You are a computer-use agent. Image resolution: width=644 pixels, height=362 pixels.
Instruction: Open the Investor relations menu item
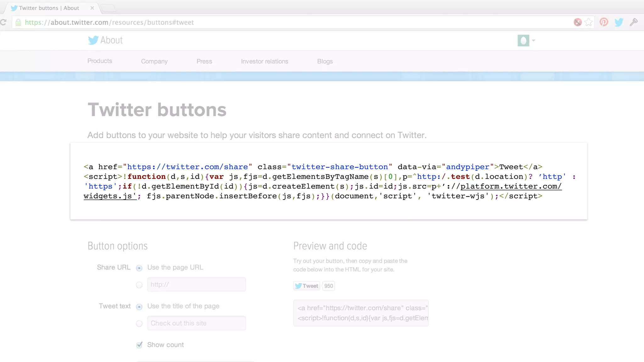[x=264, y=62]
